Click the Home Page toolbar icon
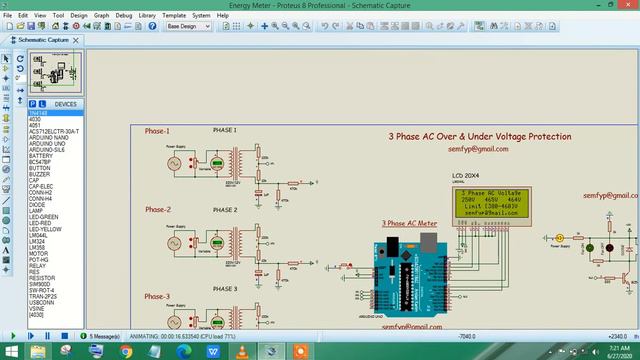The image size is (640, 360). pos(55,26)
